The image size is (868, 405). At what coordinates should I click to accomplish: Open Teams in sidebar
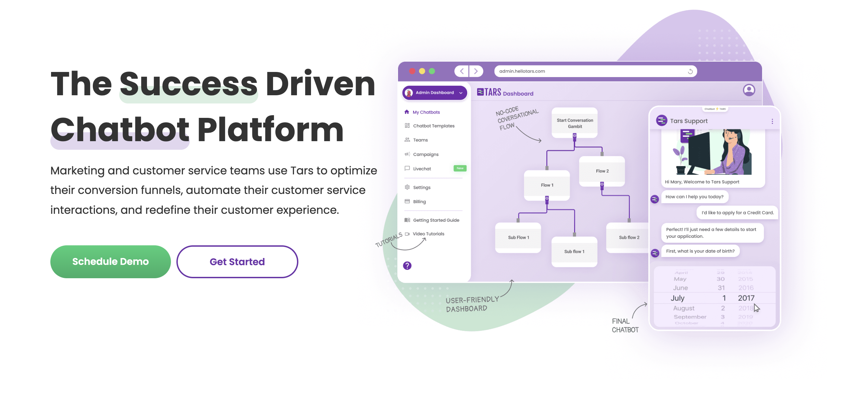420,140
